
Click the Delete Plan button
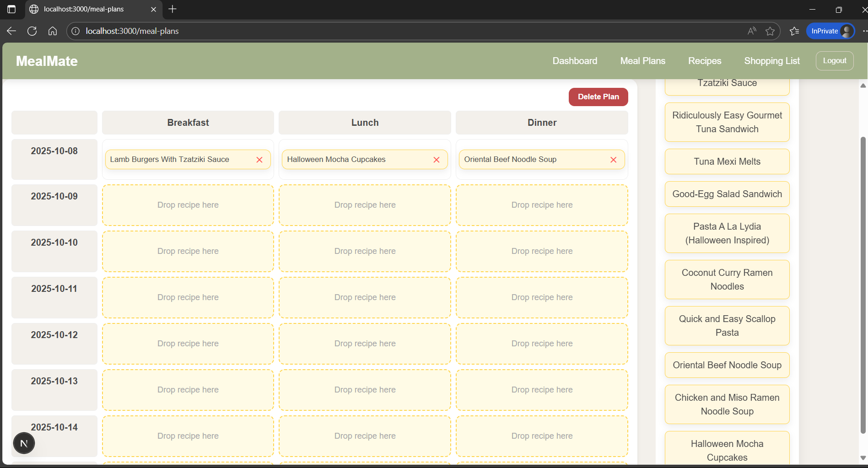(598, 97)
